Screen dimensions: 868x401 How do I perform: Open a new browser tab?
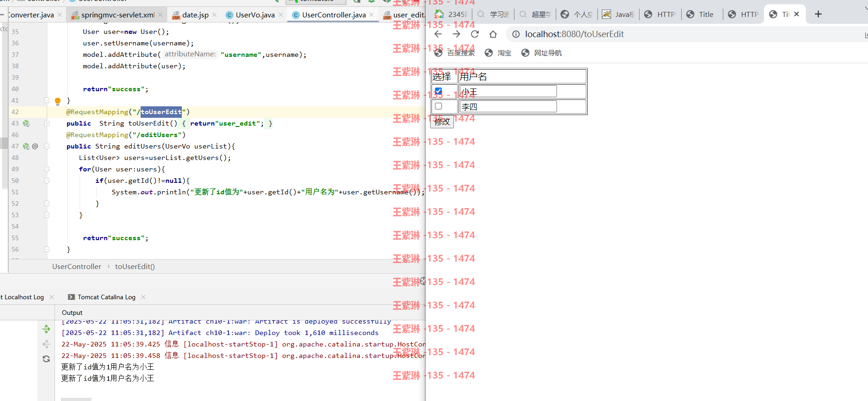point(818,14)
